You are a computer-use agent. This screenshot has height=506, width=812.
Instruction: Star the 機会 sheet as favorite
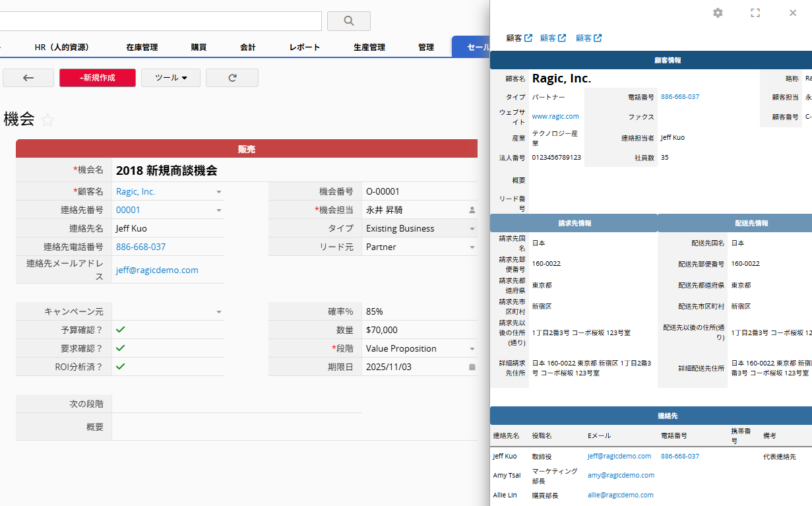[x=47, y=120]
